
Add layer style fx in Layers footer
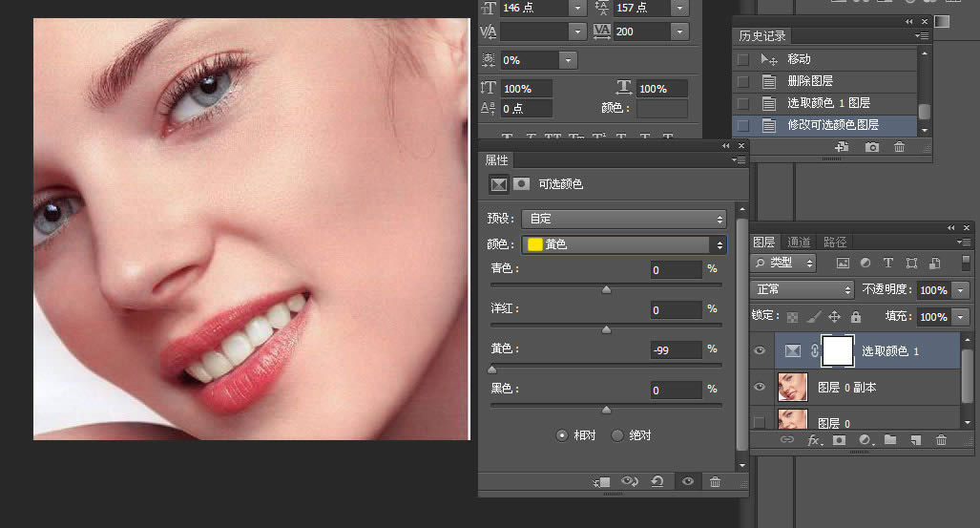click(x=814, y=440)
